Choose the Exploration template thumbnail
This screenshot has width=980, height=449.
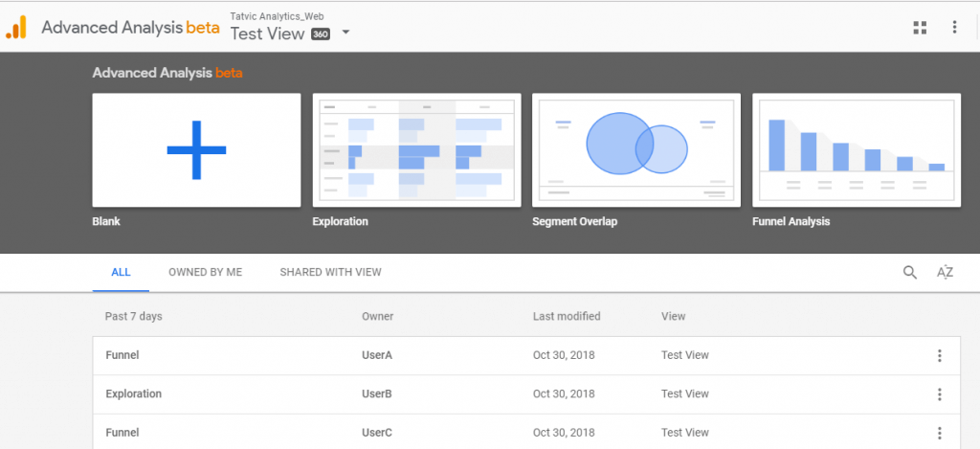pos(416,150)
